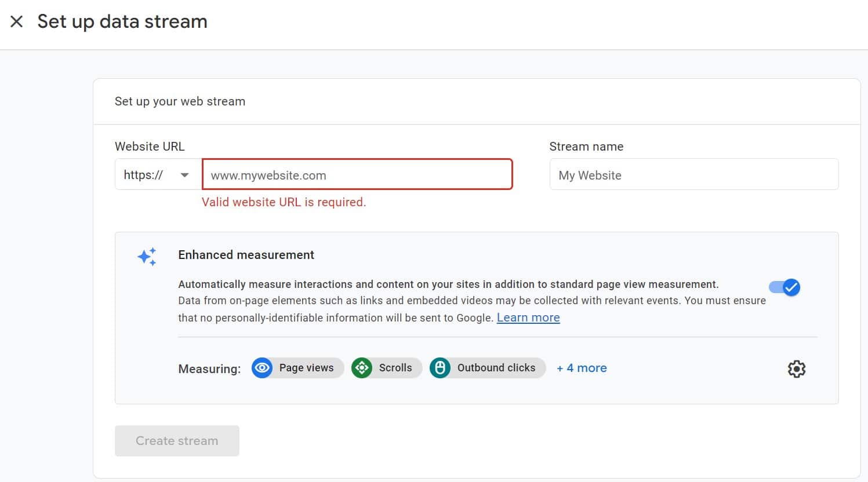Click the Create stream button
Screen dimensions: 868x482
177,441
